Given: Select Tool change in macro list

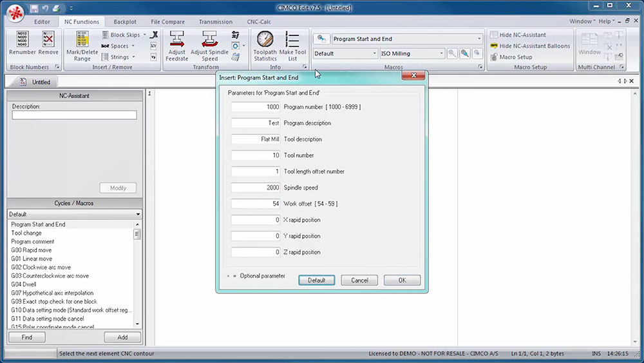Looking at the screenshot, I should (x=26, y=233).
